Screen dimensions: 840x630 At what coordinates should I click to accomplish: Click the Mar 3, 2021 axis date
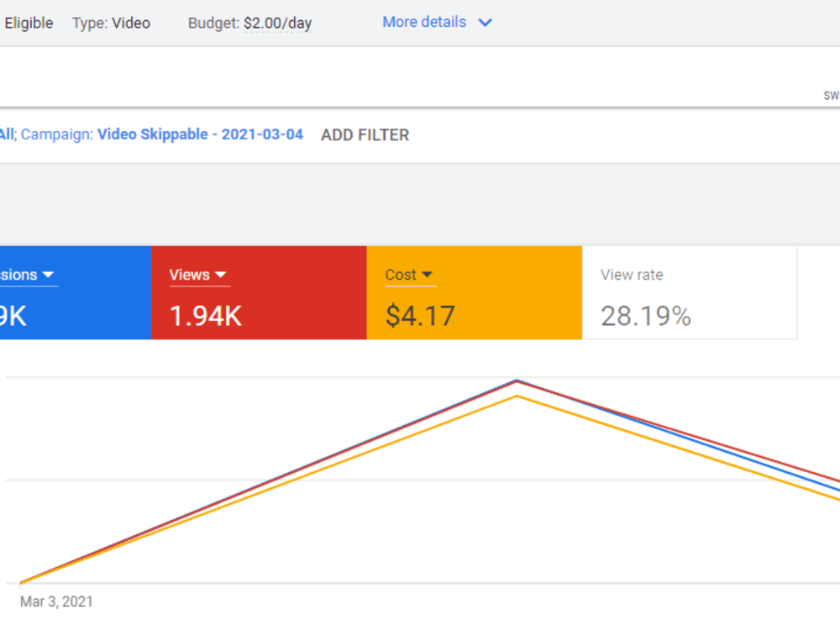(56, 601)
